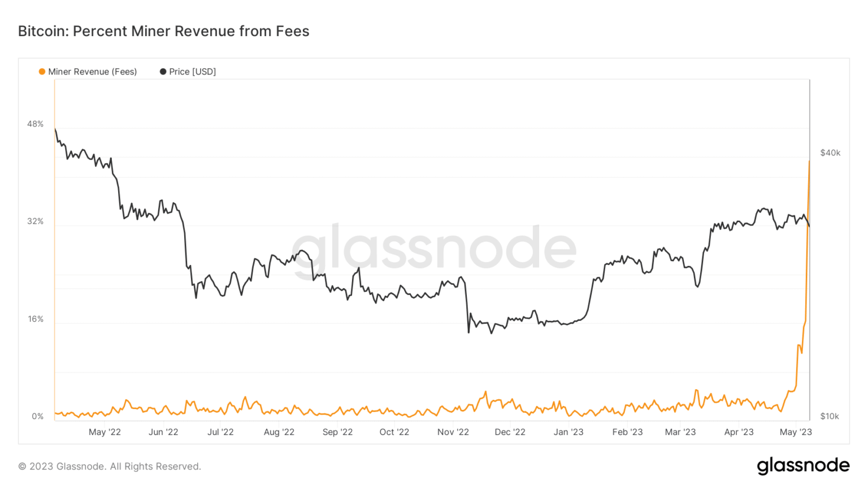868x488 pixels.
Task: Click the $10k right axis label
Action: 830,416
